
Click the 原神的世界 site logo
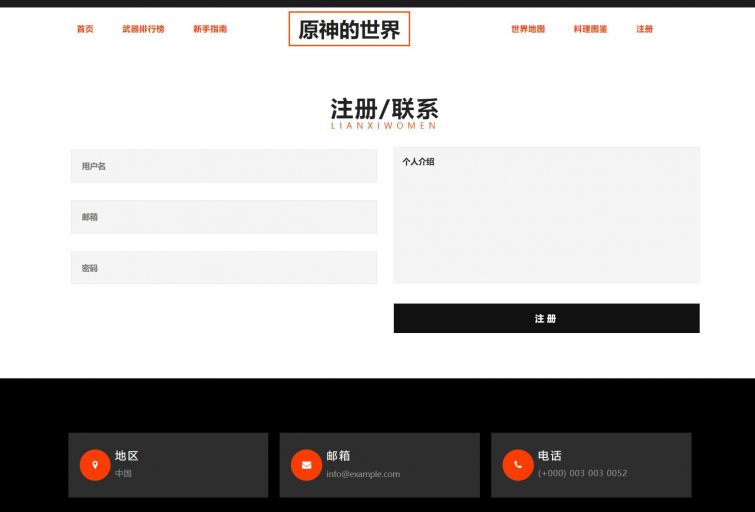pyautogui.click(x=349, y=29)
